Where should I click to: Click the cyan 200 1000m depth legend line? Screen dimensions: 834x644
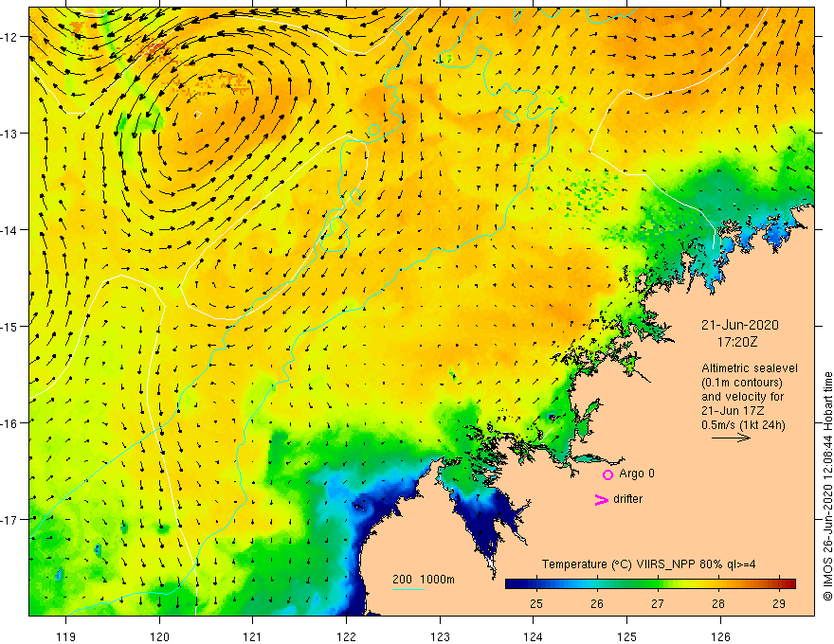408,589
